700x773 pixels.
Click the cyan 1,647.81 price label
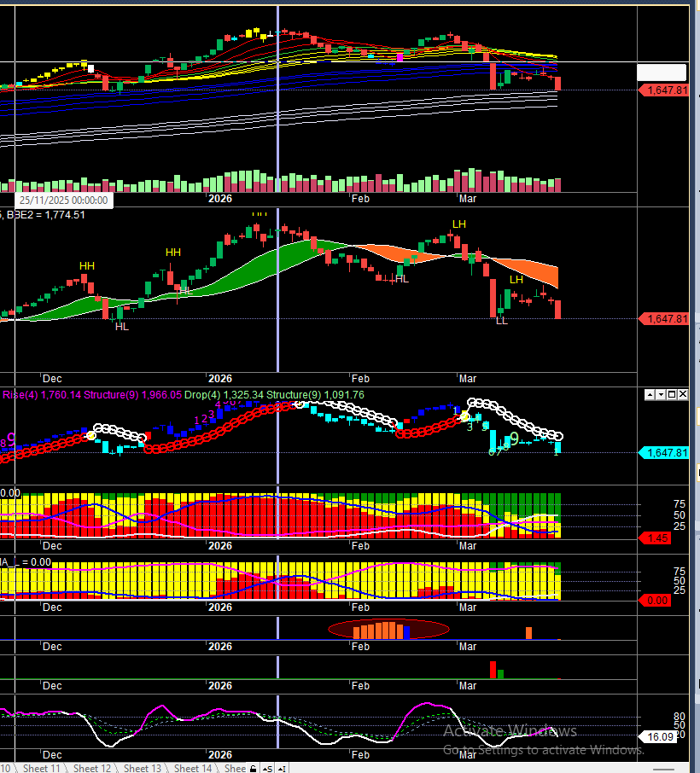[663, 452]
